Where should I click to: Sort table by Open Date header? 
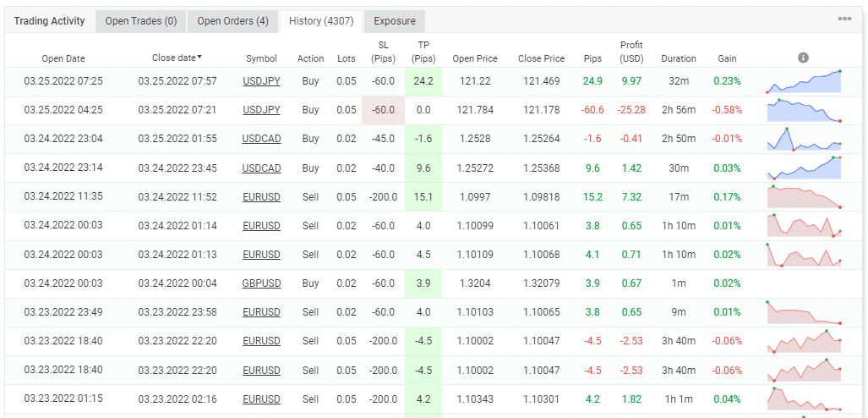click(x=63, y=58)
